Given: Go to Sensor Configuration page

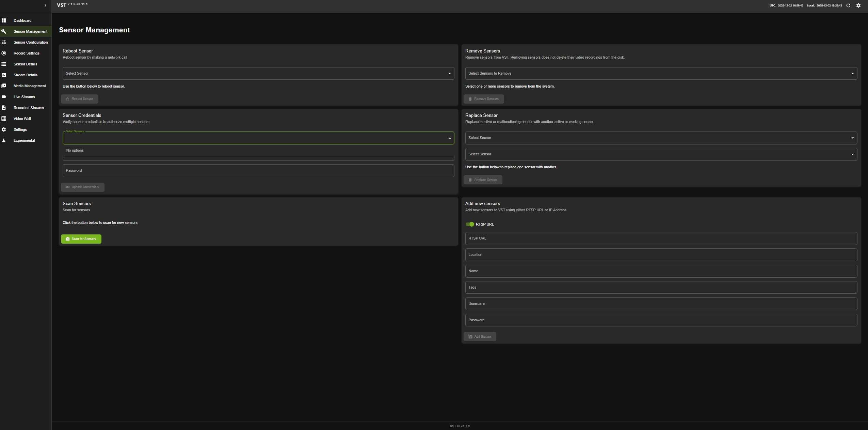Looking at the screenshot, I should coord(30,42).
